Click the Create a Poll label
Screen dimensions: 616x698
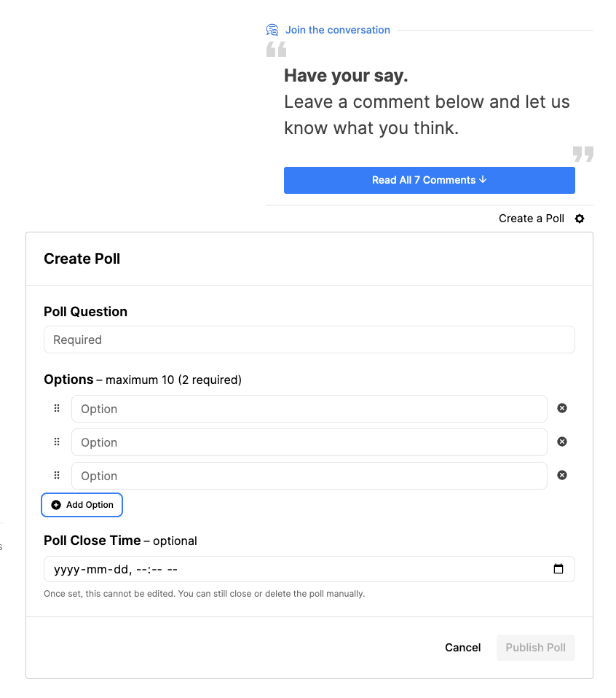(x=531, y=219)
